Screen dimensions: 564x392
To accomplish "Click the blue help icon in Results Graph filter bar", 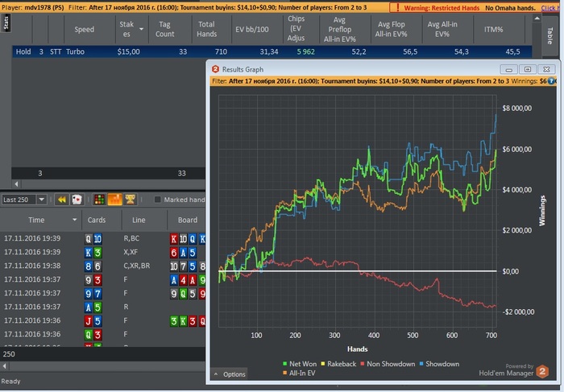I will [551, 81].
